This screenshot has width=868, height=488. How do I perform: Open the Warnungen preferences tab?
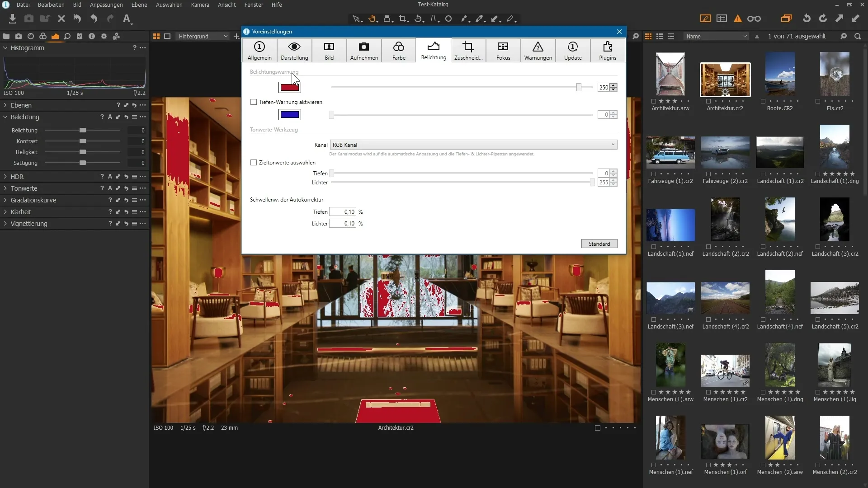click(x=538, y=50)
